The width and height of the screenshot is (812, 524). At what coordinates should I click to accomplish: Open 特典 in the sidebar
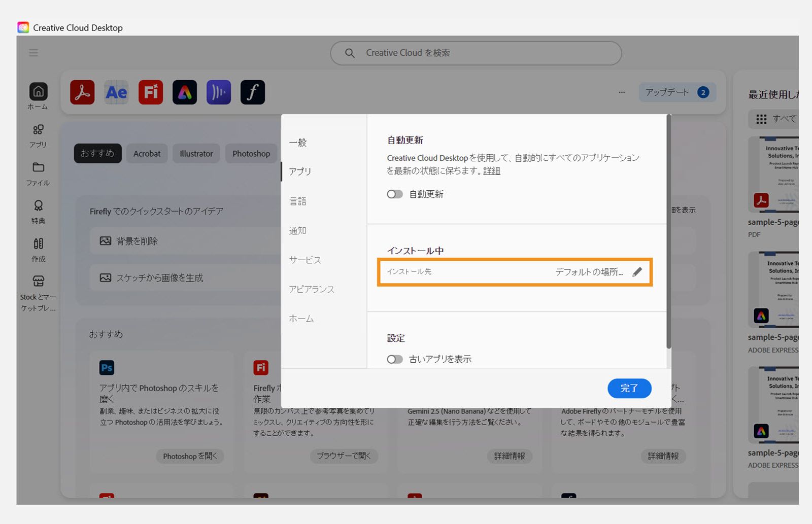[38, 212]
